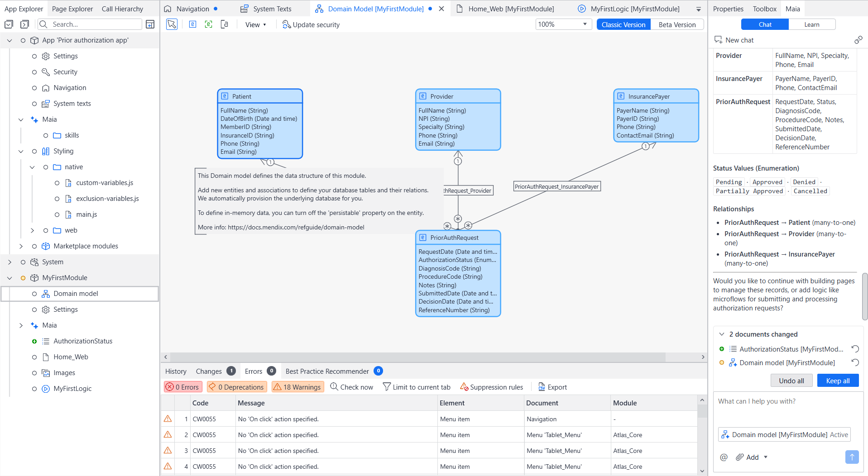This screenshot has width=868, height=476.
Task: Switch to the Page Explorer tab
Action: click(x=72, y=9)
